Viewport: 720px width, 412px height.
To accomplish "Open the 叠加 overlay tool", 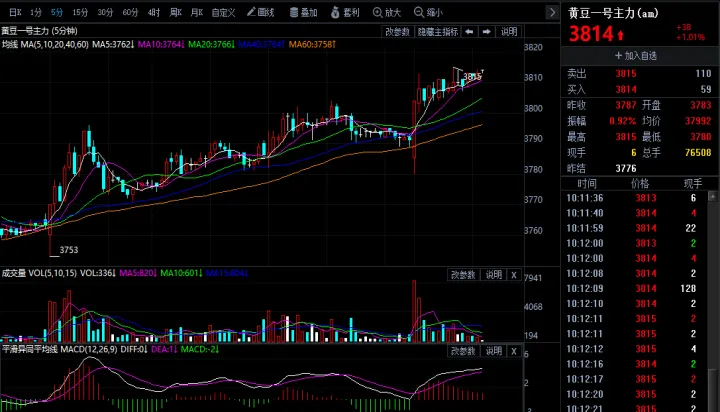I will tap(304, 13).
